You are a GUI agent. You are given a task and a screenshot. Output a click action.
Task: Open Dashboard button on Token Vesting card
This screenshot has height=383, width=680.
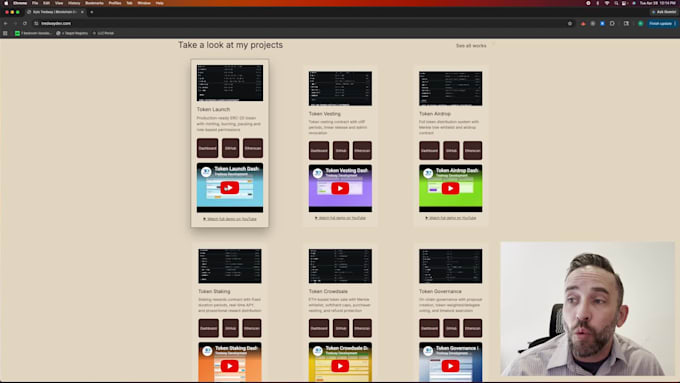click(319, 151)
